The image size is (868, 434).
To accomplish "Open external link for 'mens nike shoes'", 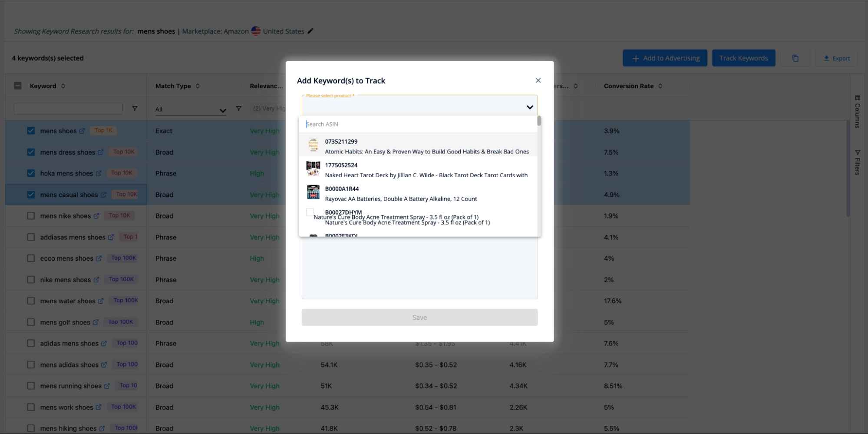I will point(96,216).
